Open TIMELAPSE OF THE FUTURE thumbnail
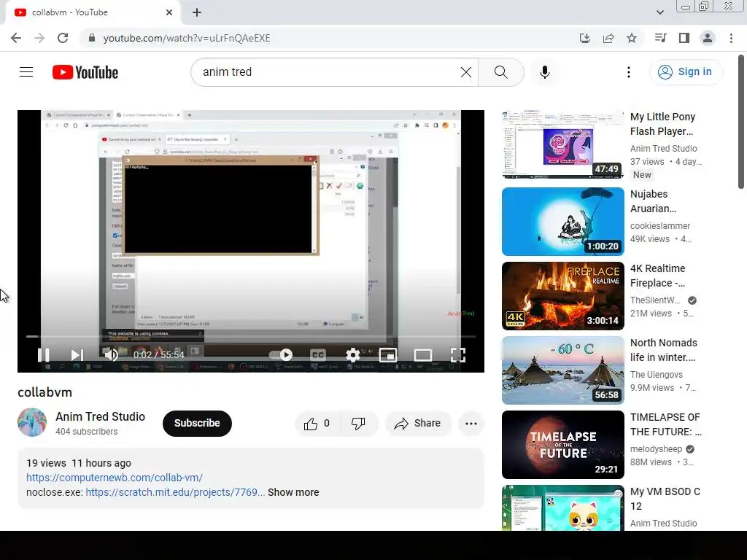Screen dimensions: 747x560 (562, 445)
